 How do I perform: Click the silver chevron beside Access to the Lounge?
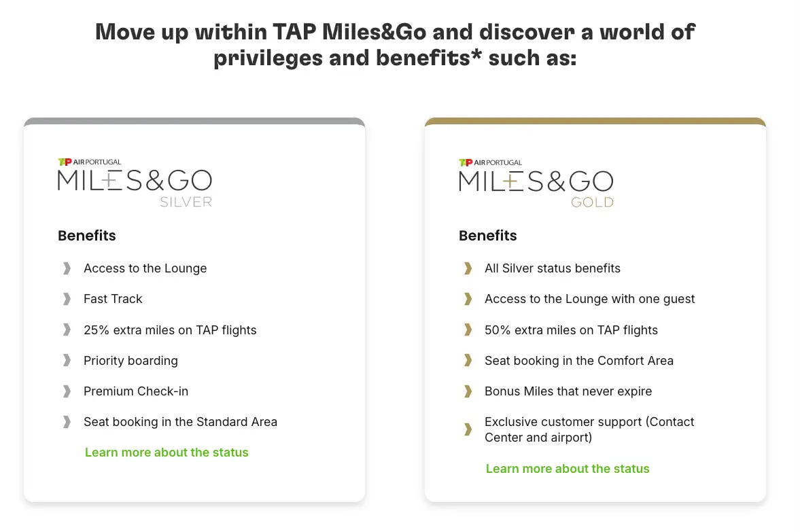67,268
